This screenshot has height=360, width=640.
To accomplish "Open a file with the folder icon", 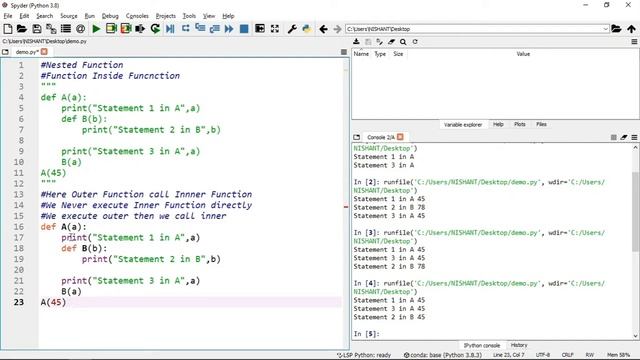I will [x=22, y=29].
